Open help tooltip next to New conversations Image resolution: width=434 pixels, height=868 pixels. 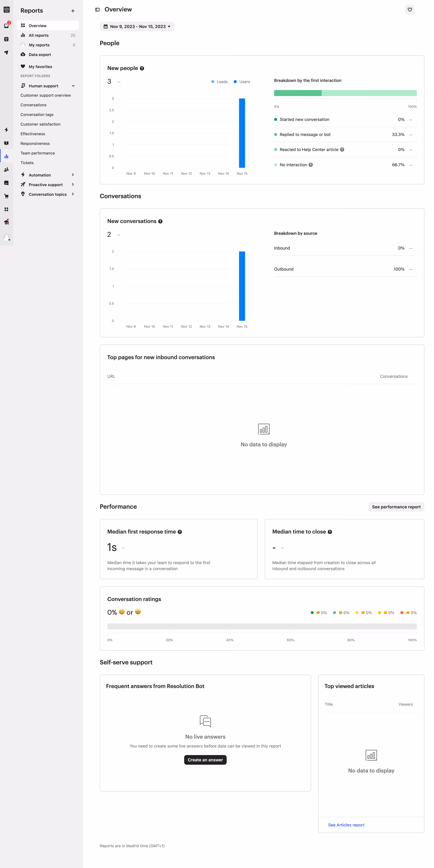coord(160,221)
